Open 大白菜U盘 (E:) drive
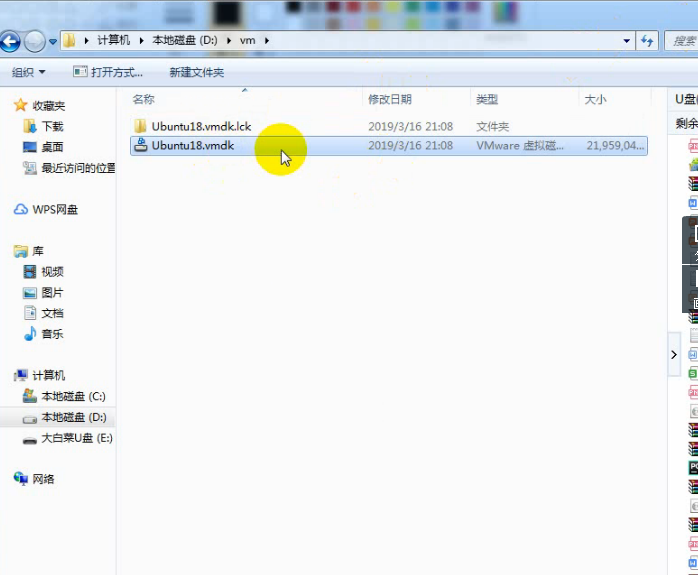 [77, 438]
